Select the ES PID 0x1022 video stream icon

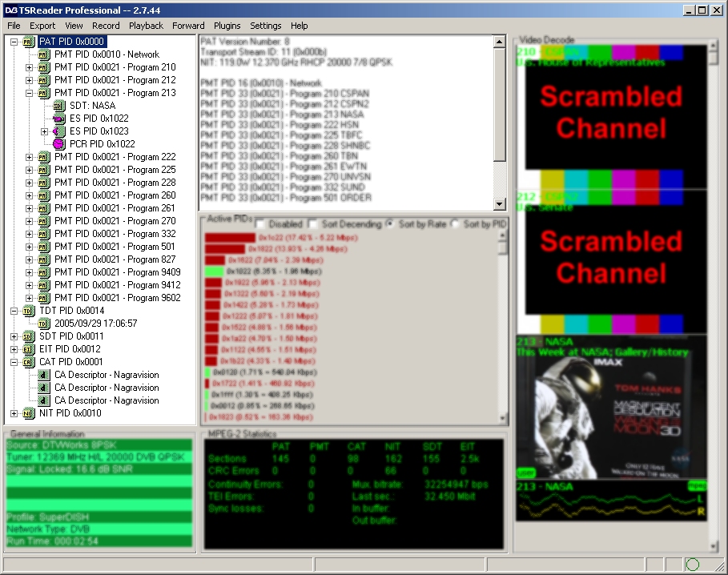point(59,119)
